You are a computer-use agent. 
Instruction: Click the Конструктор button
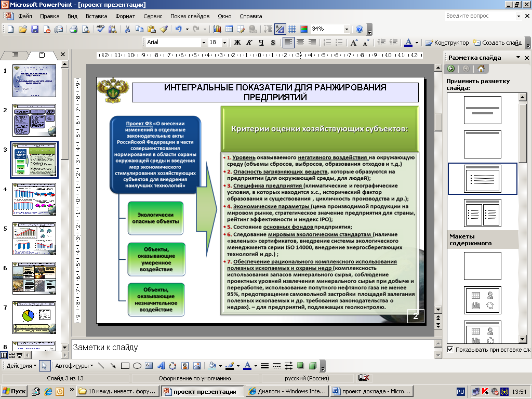(447, 43)
